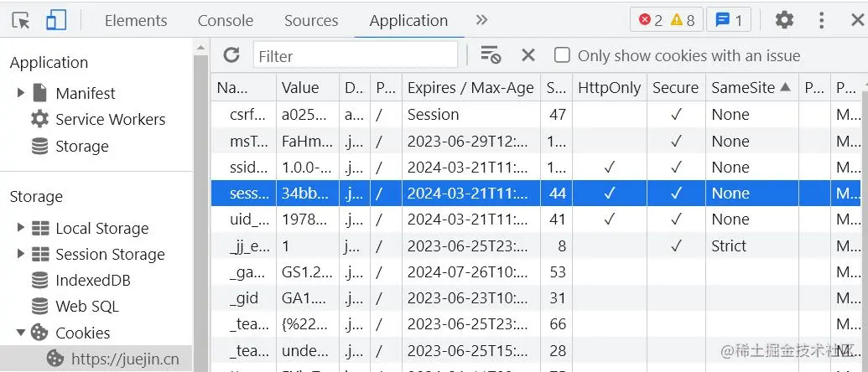Image resolution: width=868 pixels, height=372 pixels.
Task: Click the red errors counter badge
Action: click(651, 20)
